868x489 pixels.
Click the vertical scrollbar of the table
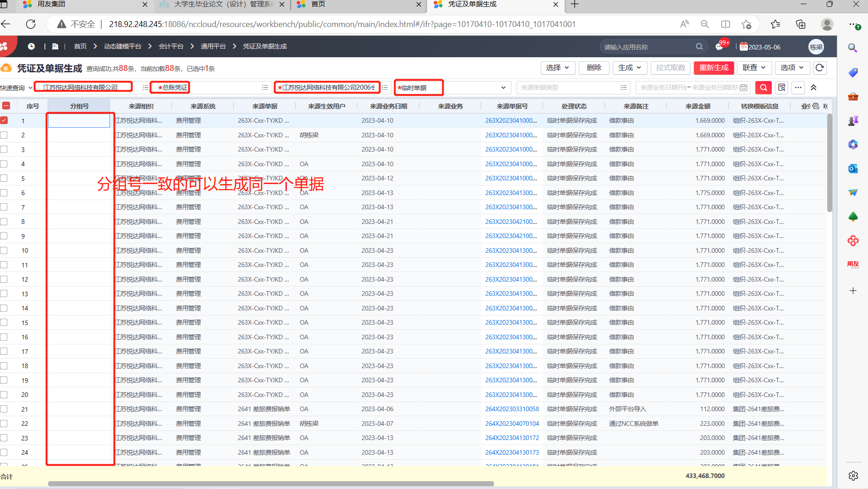829,163
